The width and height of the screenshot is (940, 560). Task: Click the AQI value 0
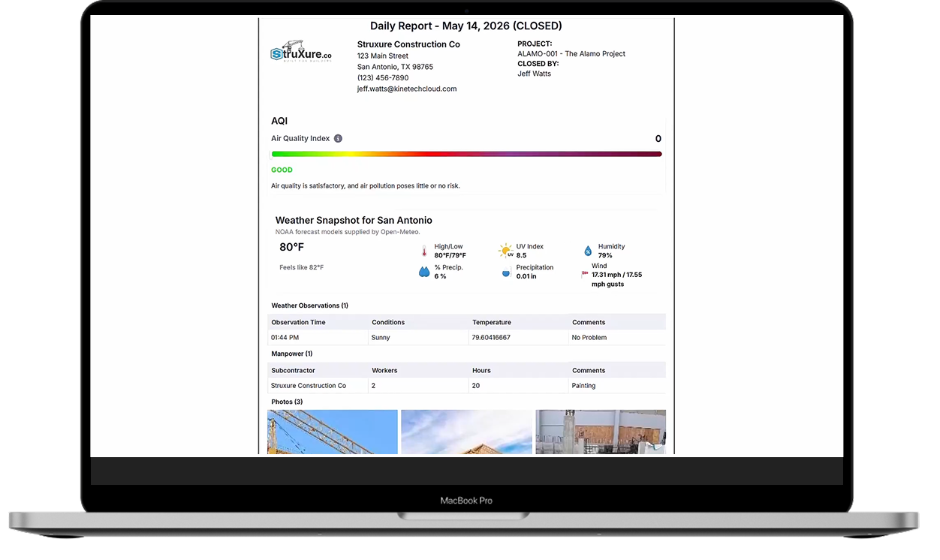[x=658, y=139]
